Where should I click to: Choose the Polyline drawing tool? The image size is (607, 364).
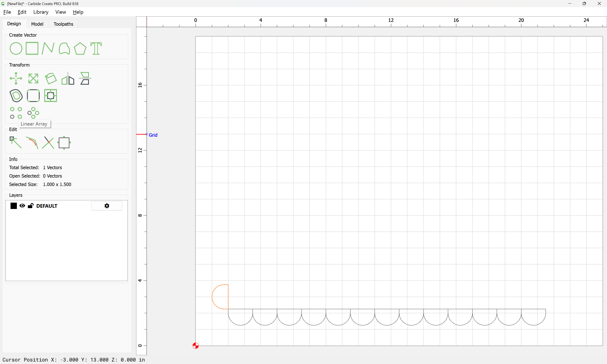coord(48,48)
